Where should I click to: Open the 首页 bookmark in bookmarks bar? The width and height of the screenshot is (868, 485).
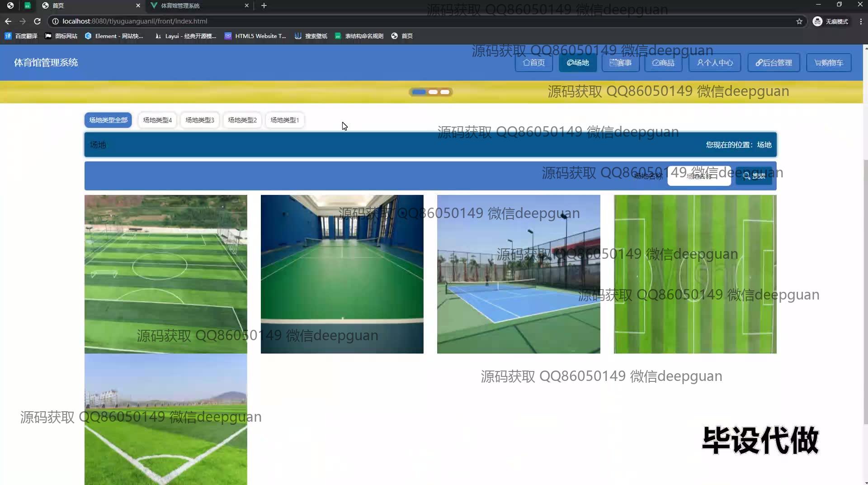click(402, 36)
